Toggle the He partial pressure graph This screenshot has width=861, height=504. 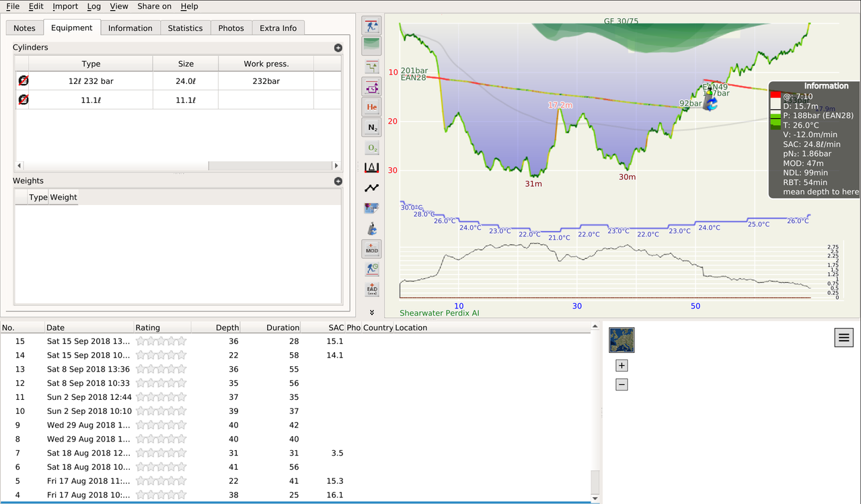pos(371,107)
